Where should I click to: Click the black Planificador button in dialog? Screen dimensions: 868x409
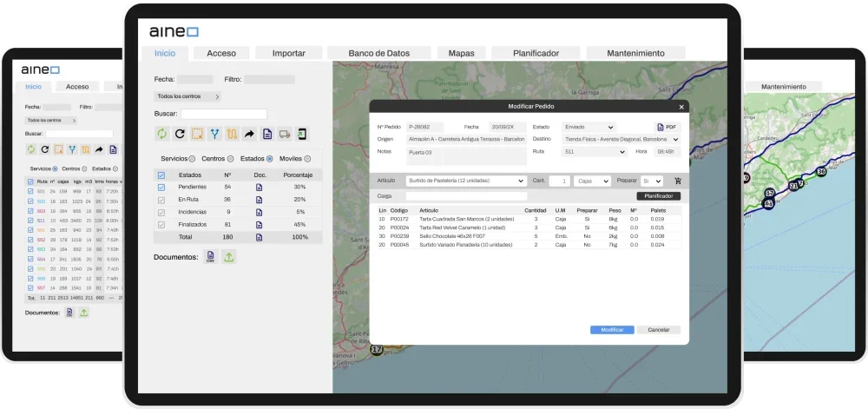tap(658, 196)
